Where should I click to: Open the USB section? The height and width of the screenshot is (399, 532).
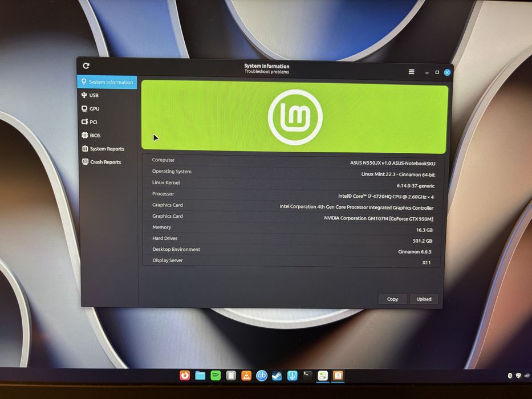tap(107, 95)
